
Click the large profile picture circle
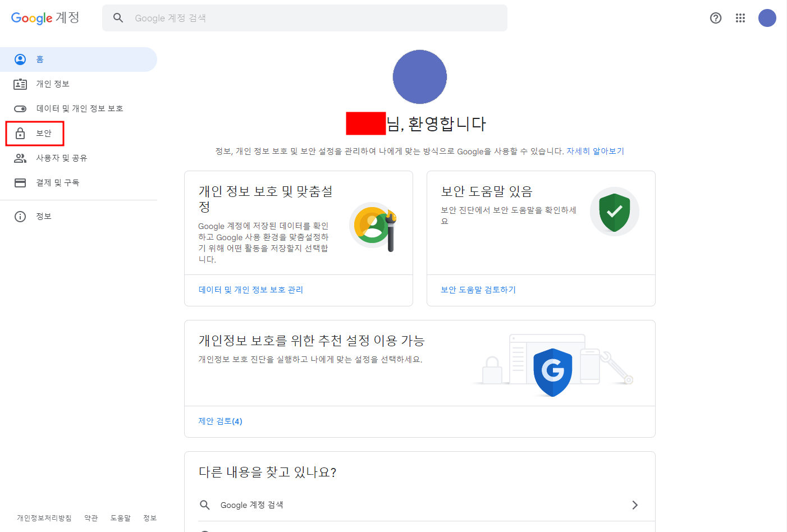click(x=420, y=77)
